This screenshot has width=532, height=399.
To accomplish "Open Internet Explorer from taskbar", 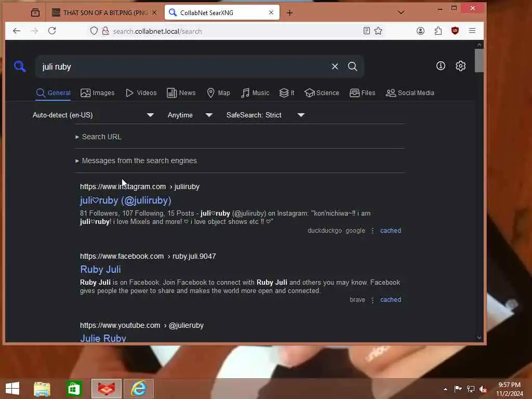I will point(139,389).
